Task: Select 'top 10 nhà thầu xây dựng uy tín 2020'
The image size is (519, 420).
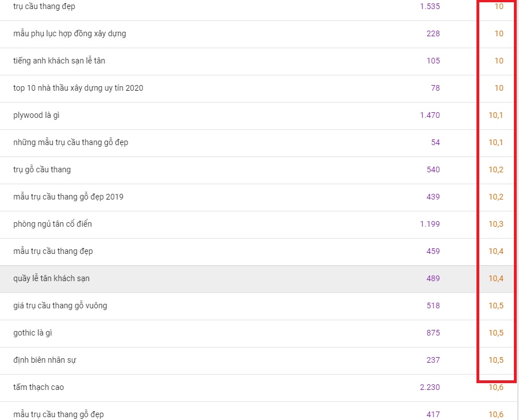Action: point(78,88)
